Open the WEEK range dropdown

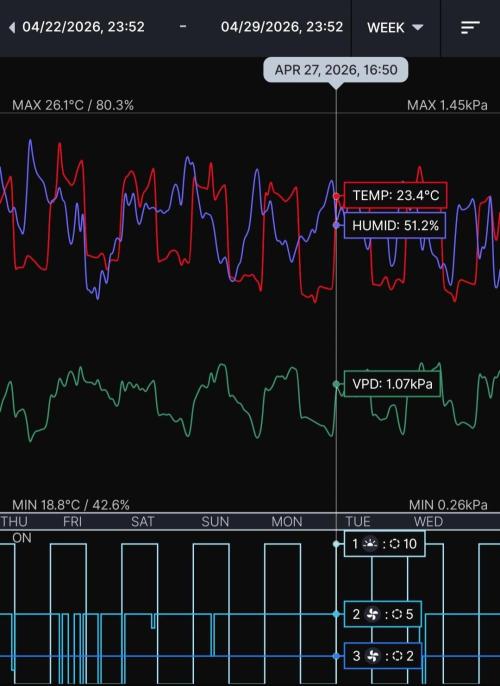[395, 28]
